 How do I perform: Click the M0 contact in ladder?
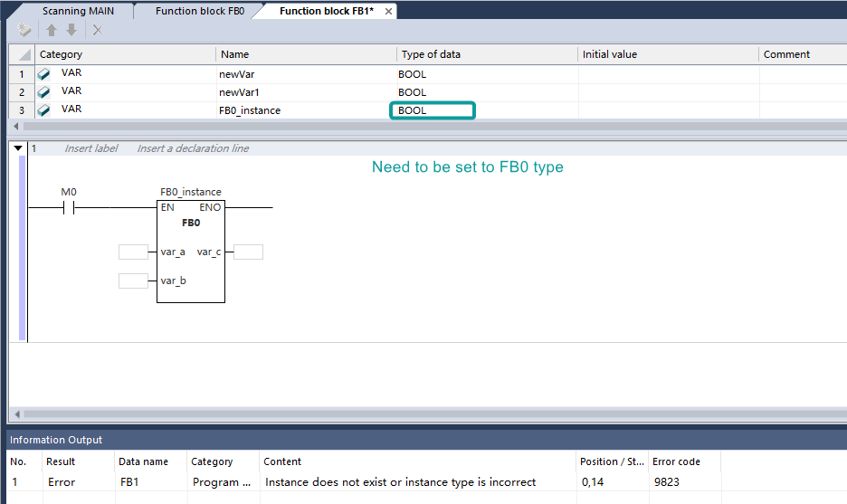click(x=69, y=207)
